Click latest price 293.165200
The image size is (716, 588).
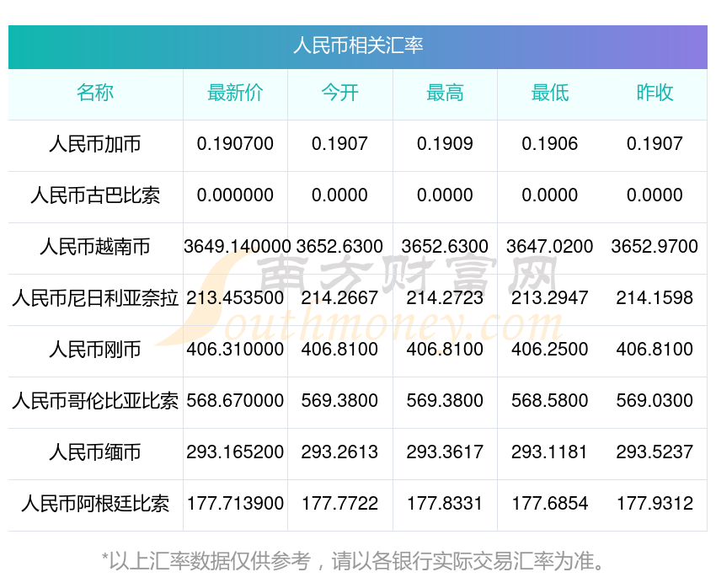[235, 452]
